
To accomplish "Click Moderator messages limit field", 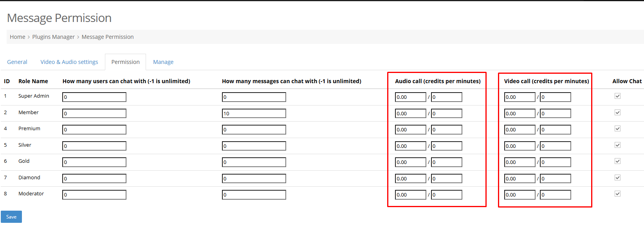I will pyautogui.click(x=254, y=195).
